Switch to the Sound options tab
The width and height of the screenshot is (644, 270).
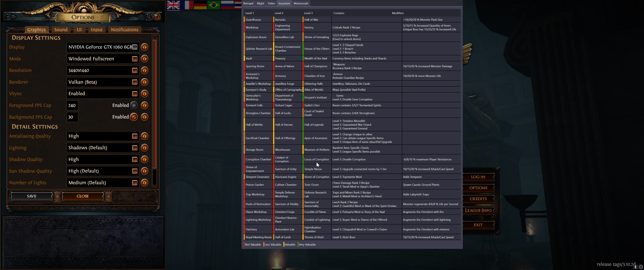pyautogui.click(x=61, y=30)
